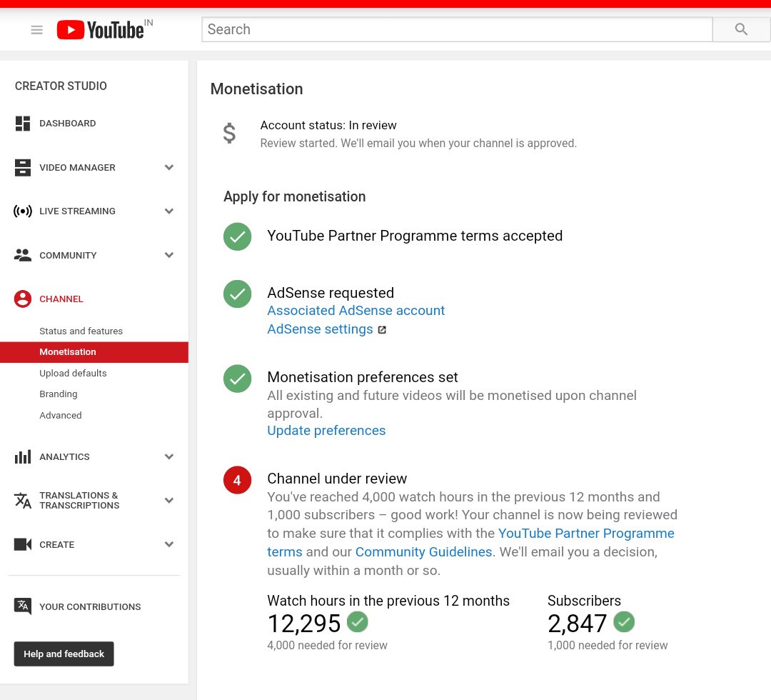Expand the Community chevron
Viewport: 771px width, 700px height.
coord(169,255)
